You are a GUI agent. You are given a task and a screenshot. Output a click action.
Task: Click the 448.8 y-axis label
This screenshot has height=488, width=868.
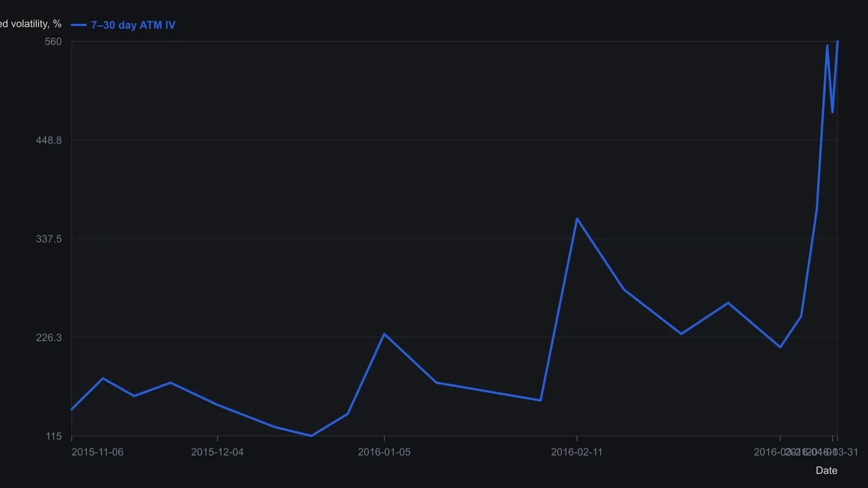pos(49,140)
